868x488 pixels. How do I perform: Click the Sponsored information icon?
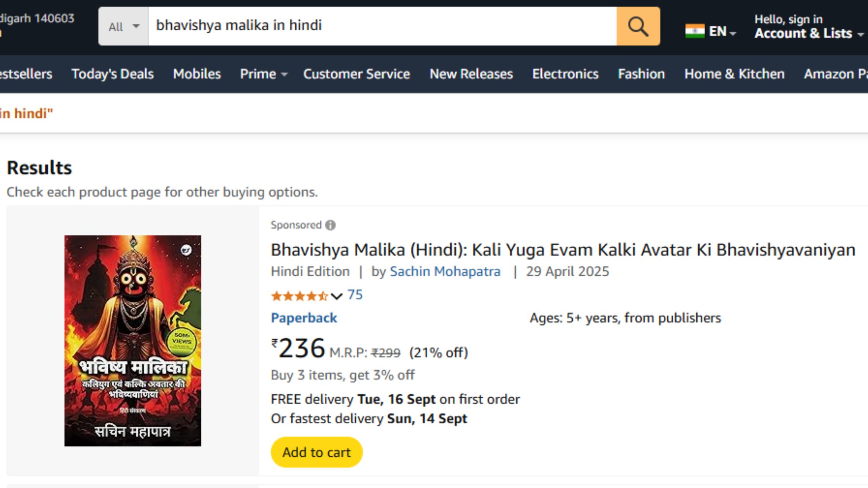(330, 225)
